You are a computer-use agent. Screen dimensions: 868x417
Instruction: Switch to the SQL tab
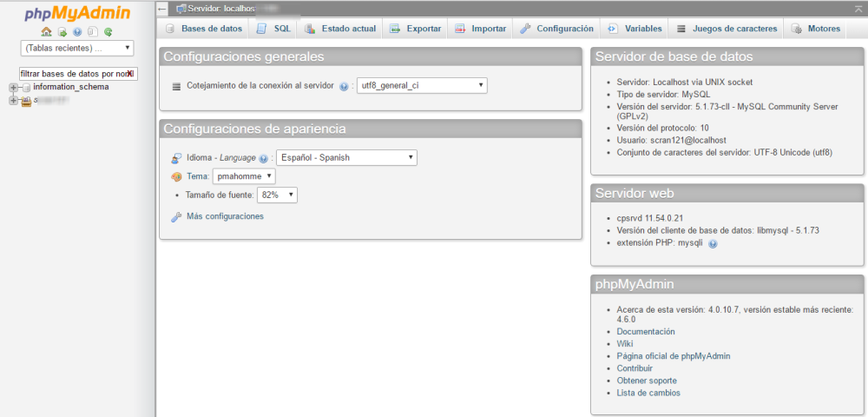click(x=274, y=29)
